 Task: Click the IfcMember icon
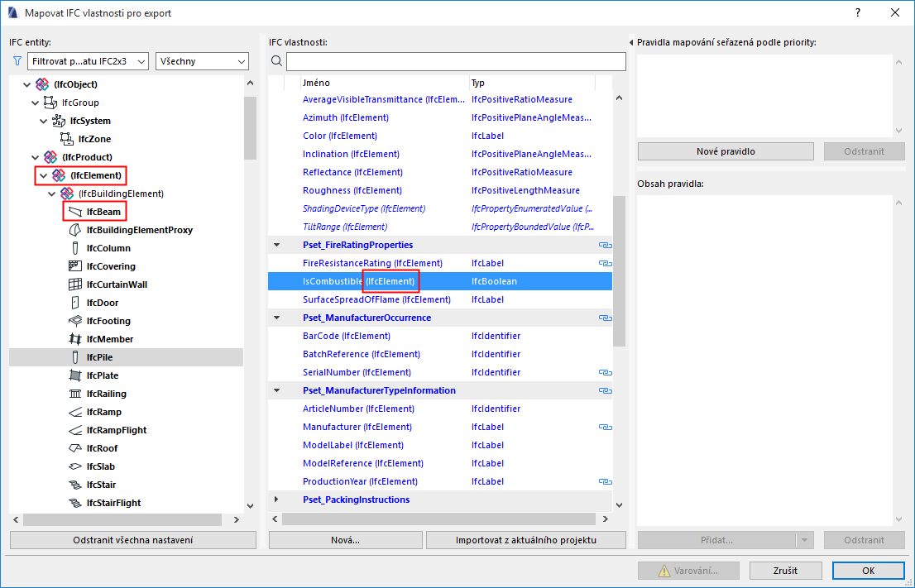point(75,339)
